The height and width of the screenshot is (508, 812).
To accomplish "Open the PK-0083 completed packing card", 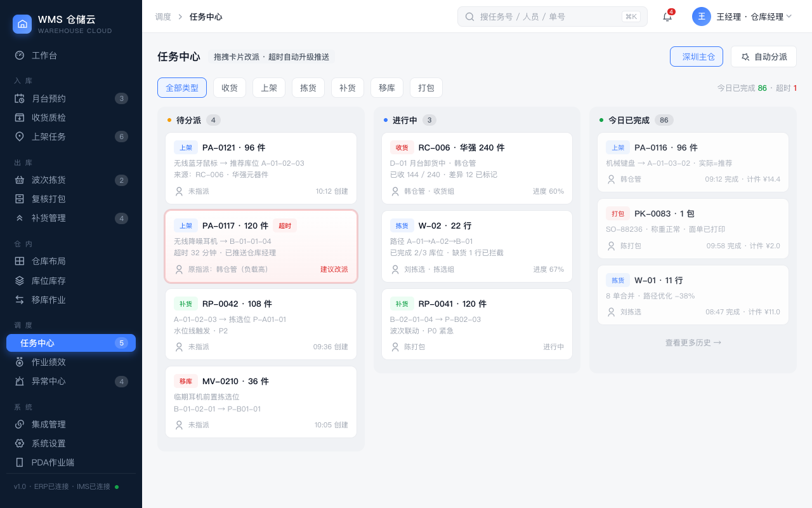I will 693,229.
